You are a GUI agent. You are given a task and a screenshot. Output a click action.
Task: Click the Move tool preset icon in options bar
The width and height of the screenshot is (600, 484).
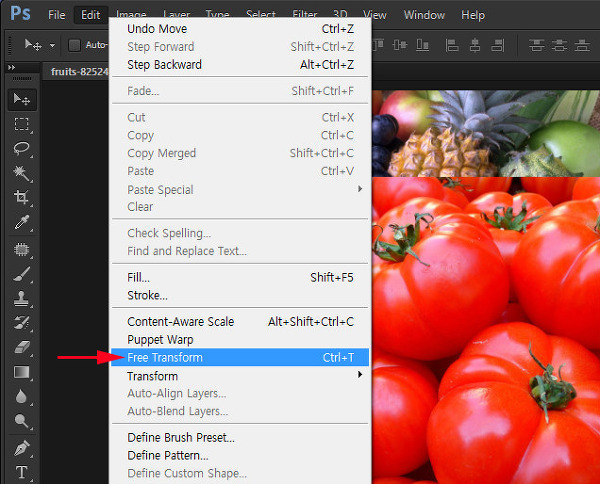33,45
